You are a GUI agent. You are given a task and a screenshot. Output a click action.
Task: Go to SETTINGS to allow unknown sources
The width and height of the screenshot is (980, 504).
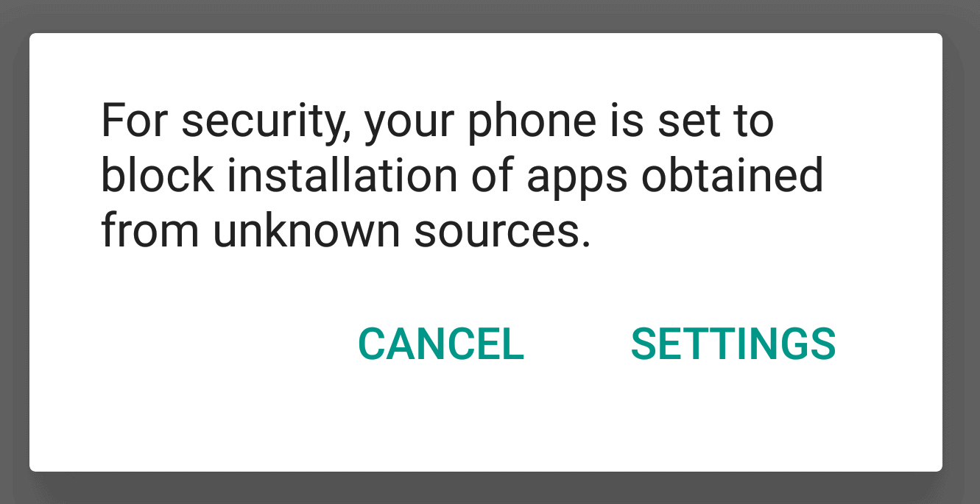pyautogui.click(x=733, y=344)
